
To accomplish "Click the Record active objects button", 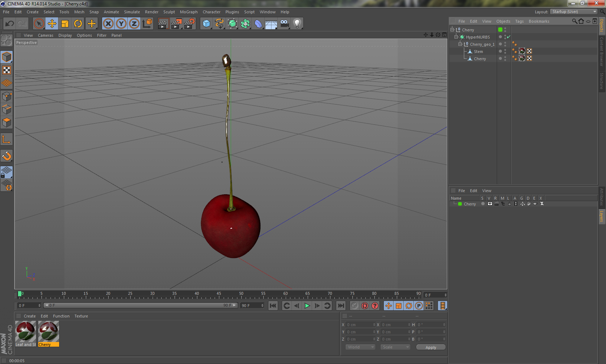I will click(x=355, y=306).
